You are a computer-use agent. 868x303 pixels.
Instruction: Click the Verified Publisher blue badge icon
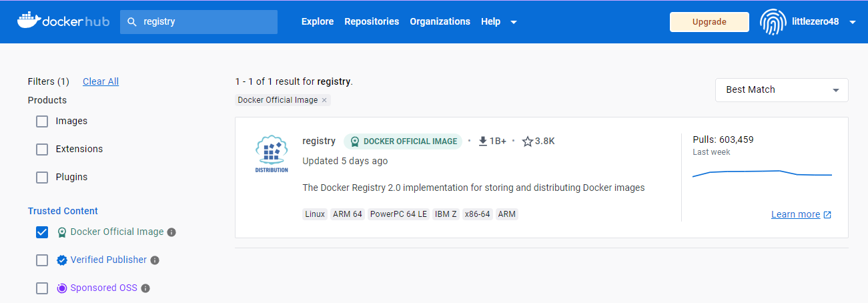(x=62, y=260)
